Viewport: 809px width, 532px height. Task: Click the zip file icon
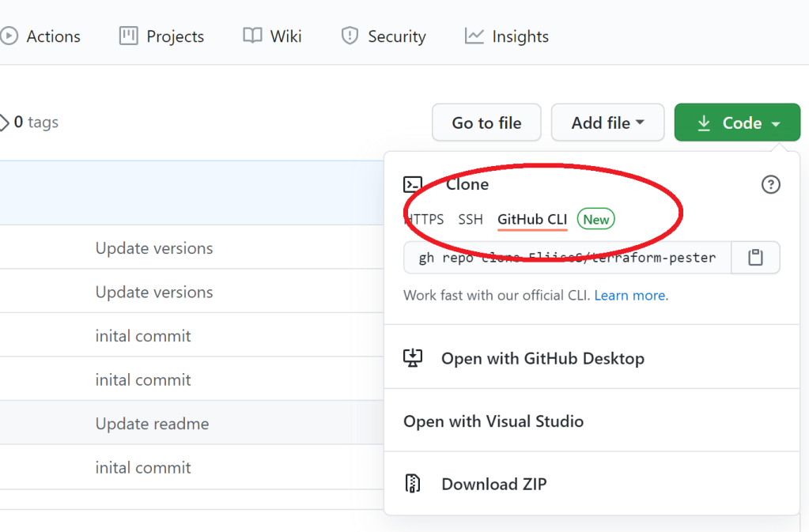(x=413, y=484)
